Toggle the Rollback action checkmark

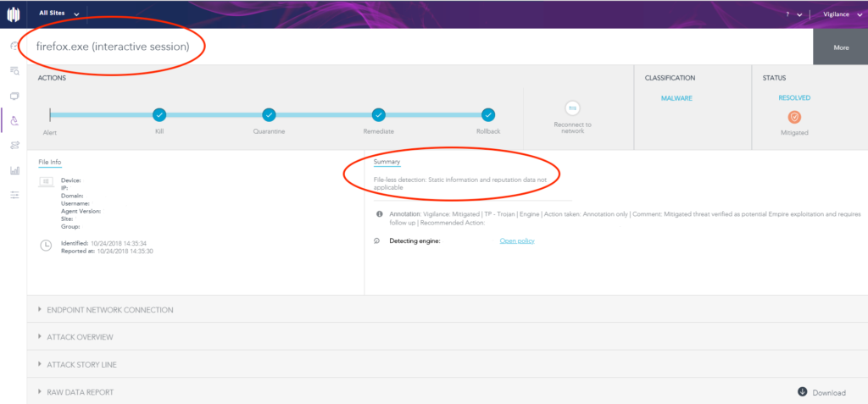(x=488, y=115)
